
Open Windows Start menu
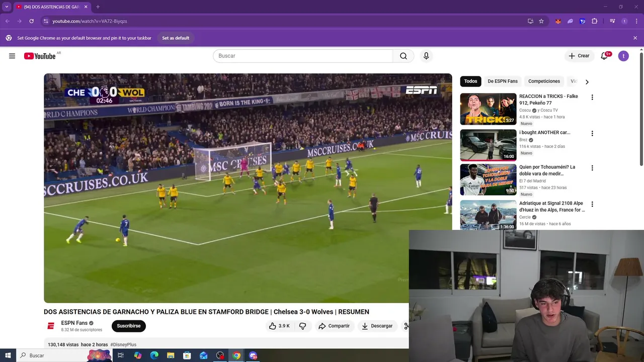[8, 355]
